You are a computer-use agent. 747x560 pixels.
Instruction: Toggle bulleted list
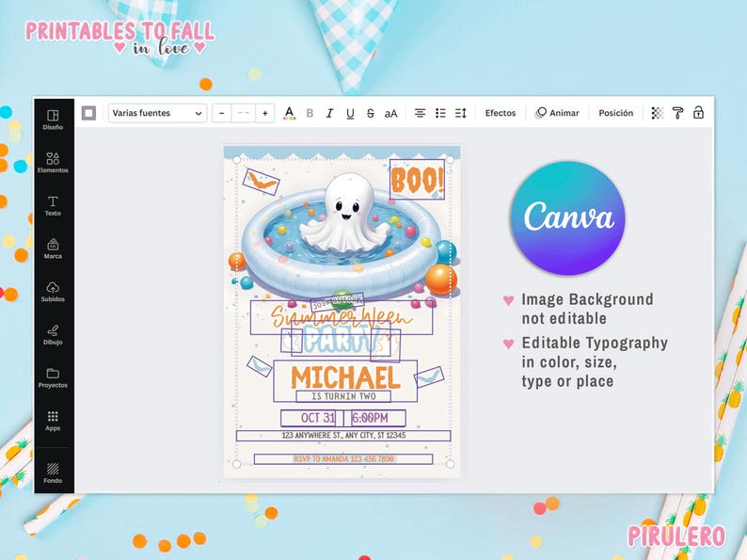pos(440,113)
